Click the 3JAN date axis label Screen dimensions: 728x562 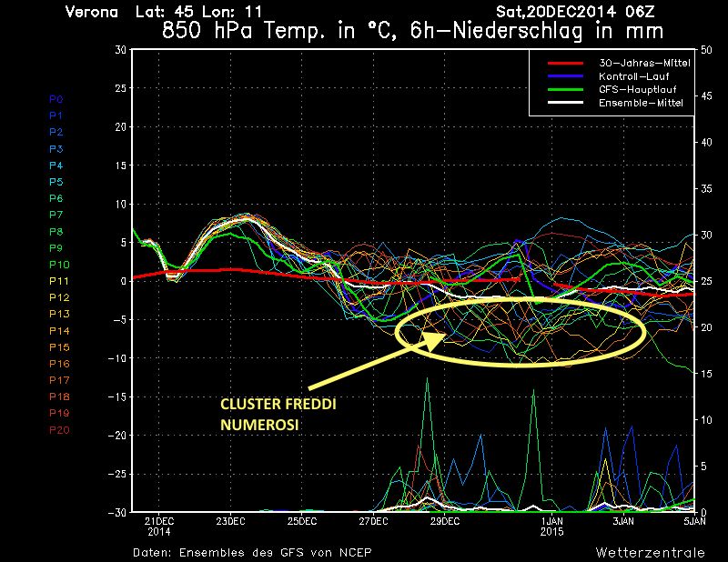pyautogui.click(x=623, y=522)
